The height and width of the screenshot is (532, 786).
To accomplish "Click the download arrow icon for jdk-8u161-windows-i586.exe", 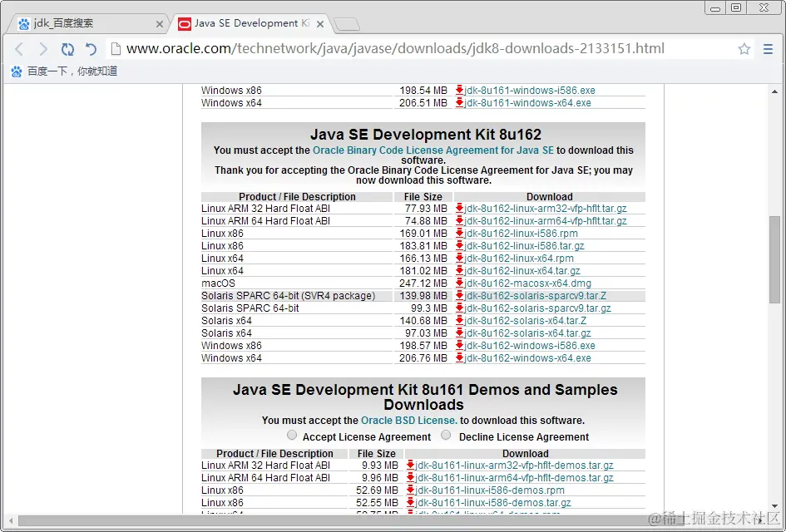I will 459,90.
